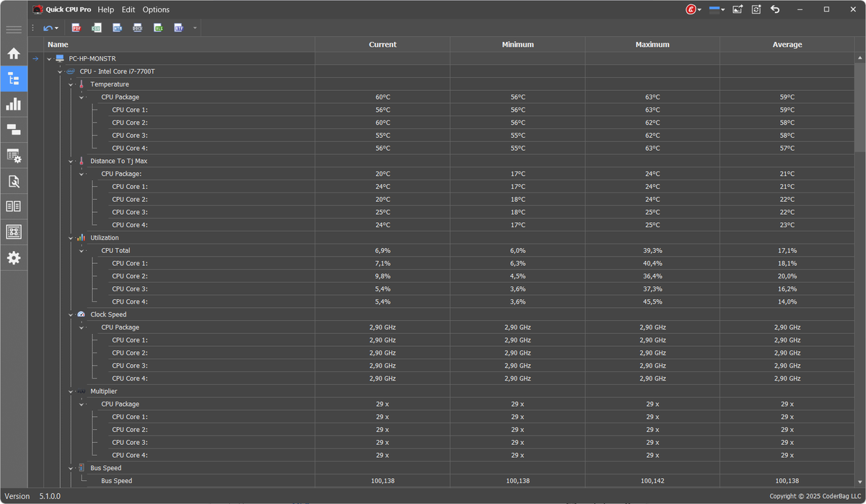The width and height of the screenshot is (866, 504).
Task: Open the stacked blocks sidebar view
Action: click(14, 130)
